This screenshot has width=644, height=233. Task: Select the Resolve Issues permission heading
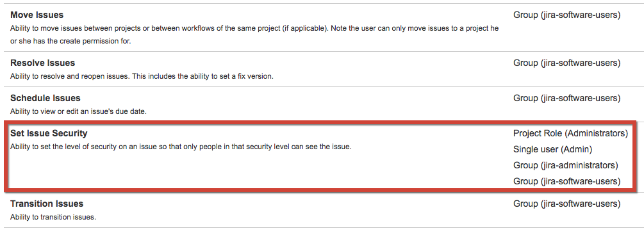click(x=43, y=63)
